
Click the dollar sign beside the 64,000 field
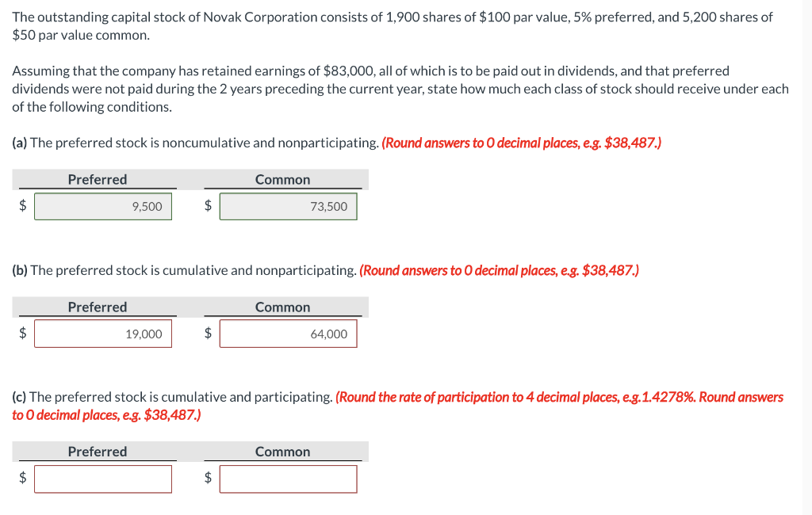point(207,334)
